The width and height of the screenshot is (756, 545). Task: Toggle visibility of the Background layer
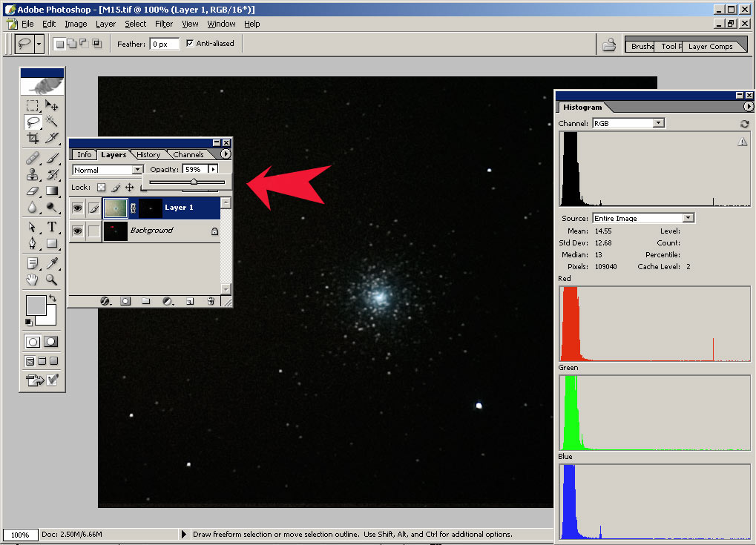pyautogui.click(x=77, y=231)
